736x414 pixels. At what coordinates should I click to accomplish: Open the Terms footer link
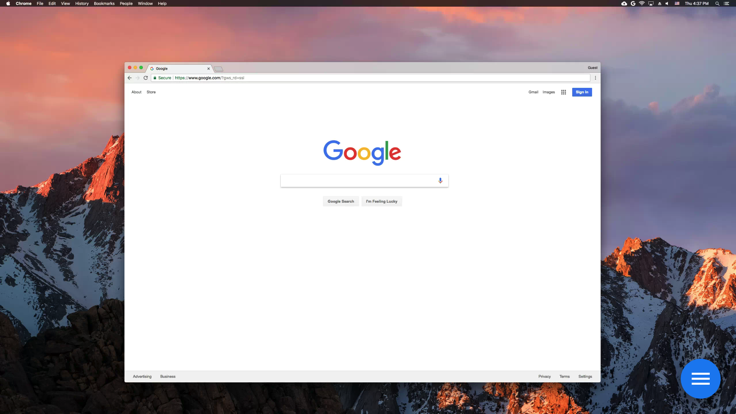tap(564, 376)
